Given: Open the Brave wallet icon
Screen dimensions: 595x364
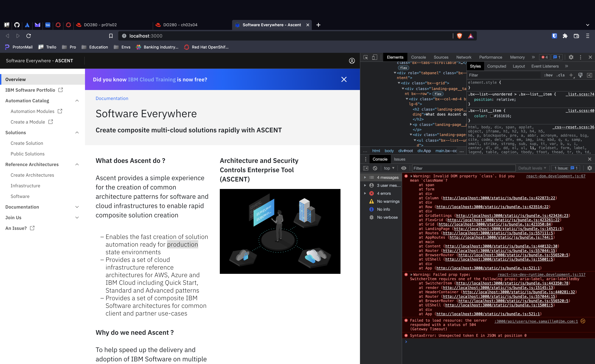Looking at the screenshot, I should [576, 36].
